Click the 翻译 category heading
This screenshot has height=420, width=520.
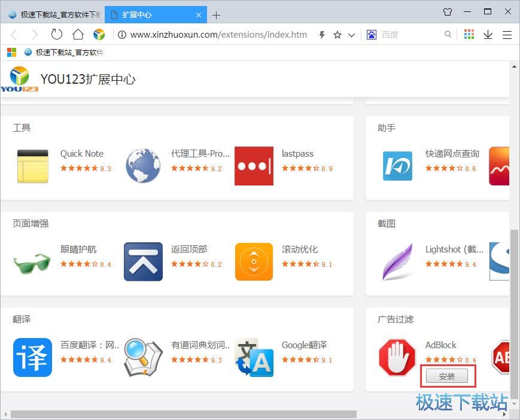pos(22,319)
